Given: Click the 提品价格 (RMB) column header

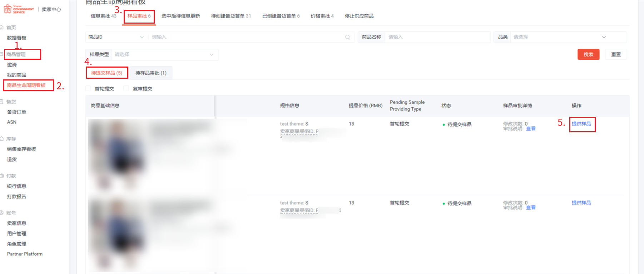Looking at the screenshot, I should [x=366, y=106].
